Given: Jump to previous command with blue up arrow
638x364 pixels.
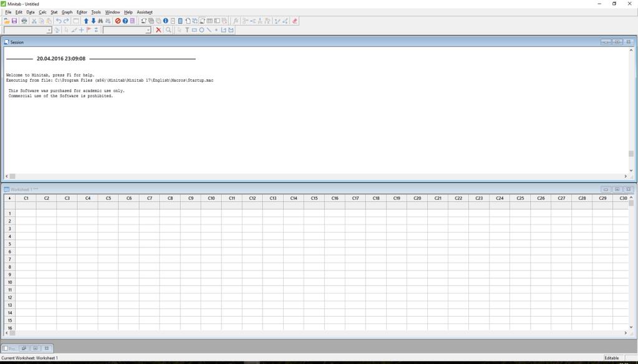Looking at the screenshot, I should (86, 21).
